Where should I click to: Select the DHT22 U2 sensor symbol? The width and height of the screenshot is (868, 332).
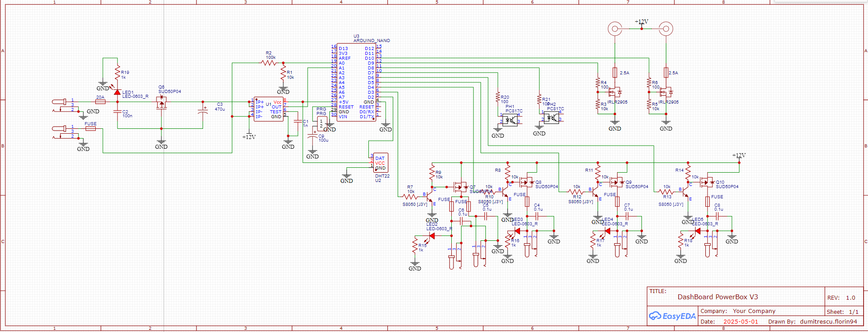[x=380, y=163]
